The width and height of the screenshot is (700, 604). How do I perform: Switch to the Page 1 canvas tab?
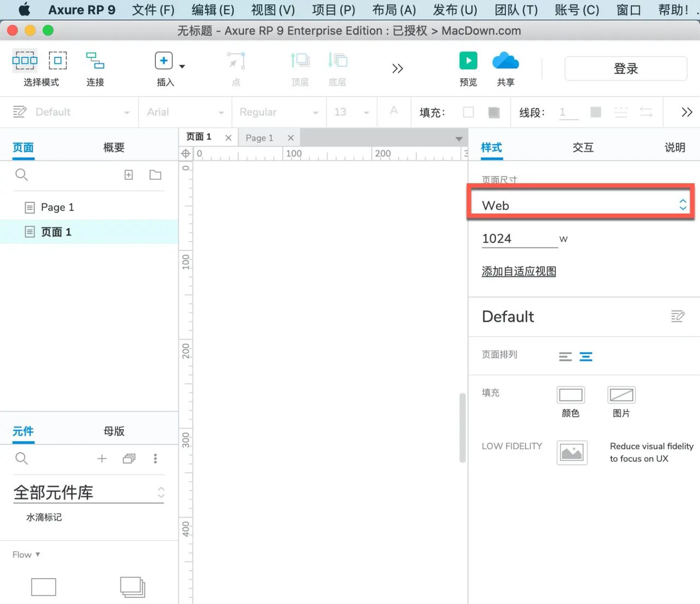(259, 138)
